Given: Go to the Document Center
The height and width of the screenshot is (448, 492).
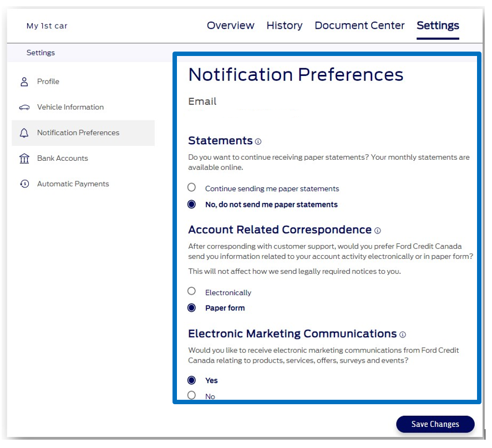Looking at the screenshot, I should [359, 26].
